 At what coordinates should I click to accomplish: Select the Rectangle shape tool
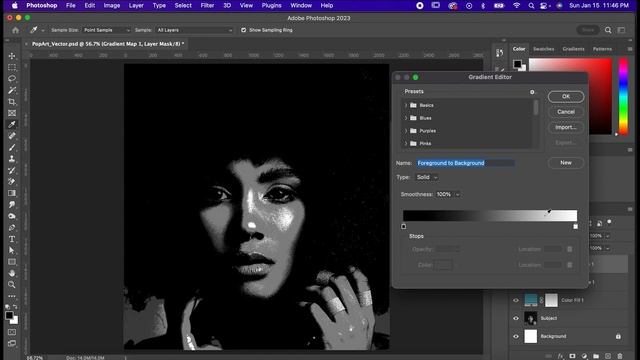[12, 262]
